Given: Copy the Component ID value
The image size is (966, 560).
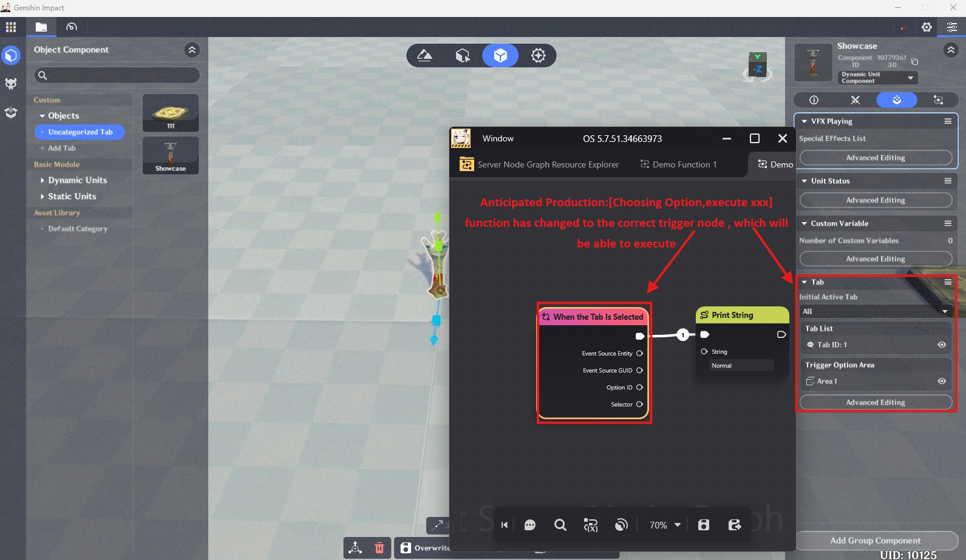Looking at the screenshot, I should click(x=914, y=61).
